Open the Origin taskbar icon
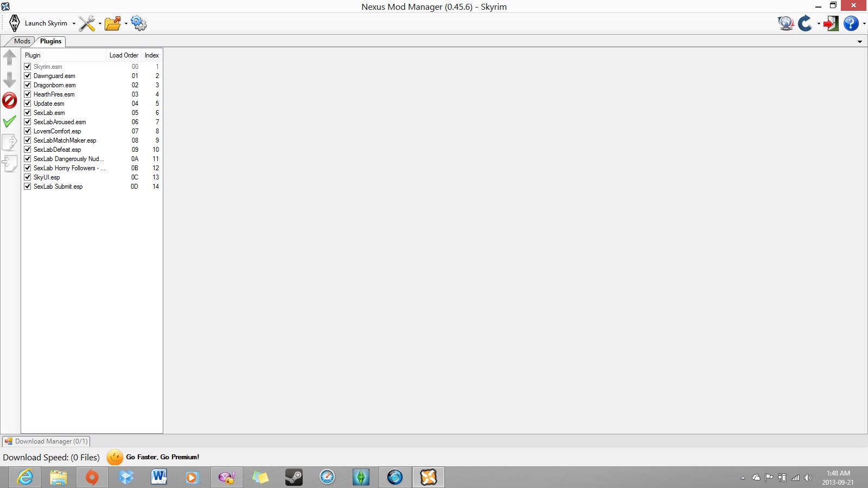868x488 pixels. coord(92,477)
